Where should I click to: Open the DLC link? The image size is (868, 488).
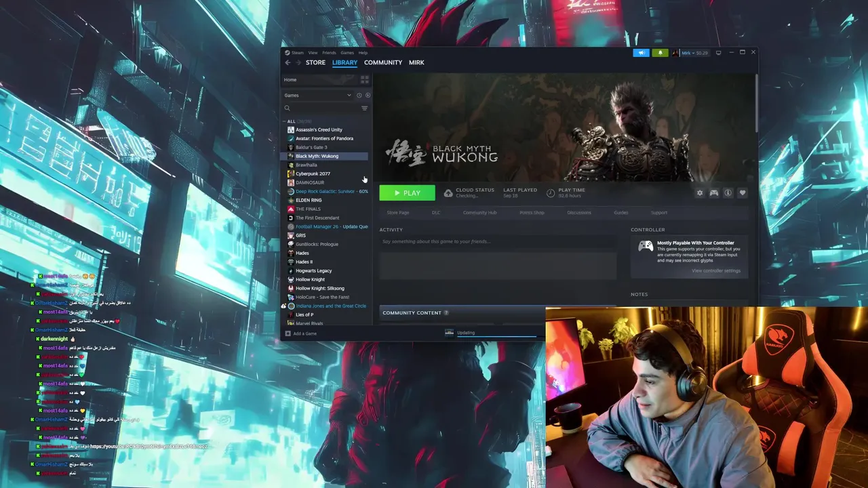coord(436,213)
